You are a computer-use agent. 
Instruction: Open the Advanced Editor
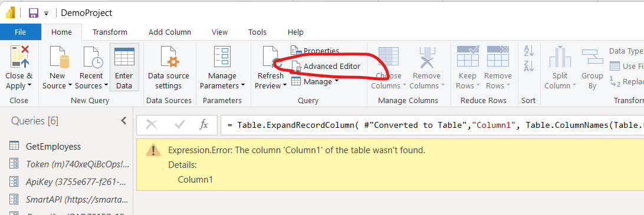[326, 66]
